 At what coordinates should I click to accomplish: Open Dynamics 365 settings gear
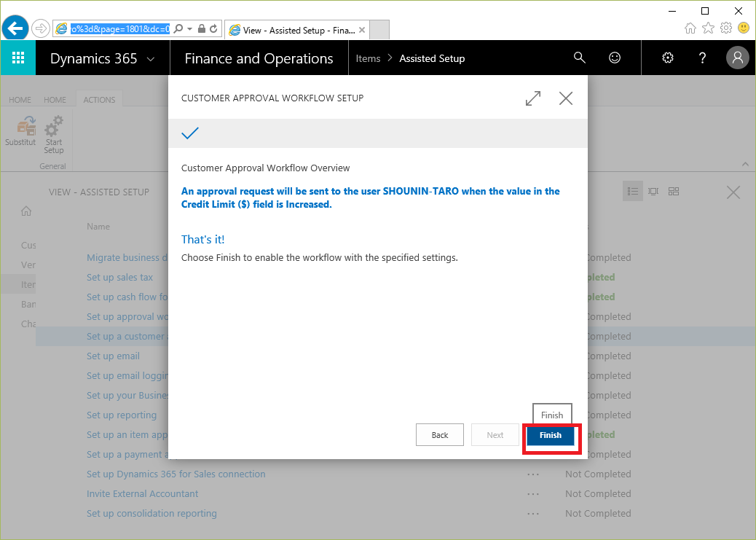coord(668,58)
